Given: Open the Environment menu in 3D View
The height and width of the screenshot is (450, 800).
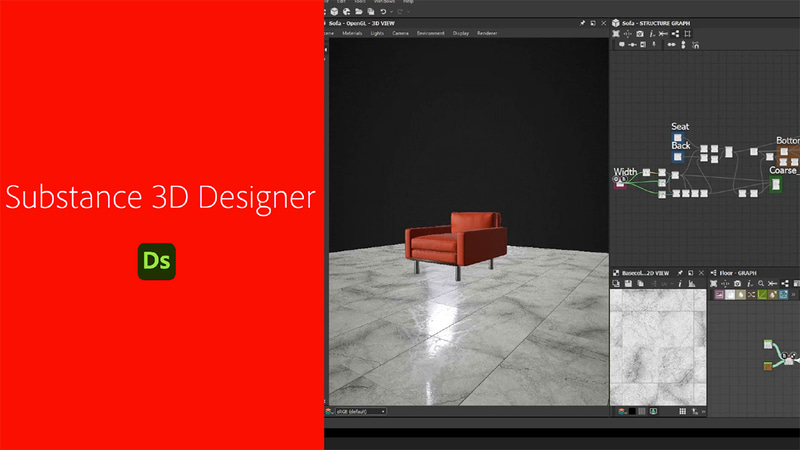Looking at the screenshot, I should [431, 33].
